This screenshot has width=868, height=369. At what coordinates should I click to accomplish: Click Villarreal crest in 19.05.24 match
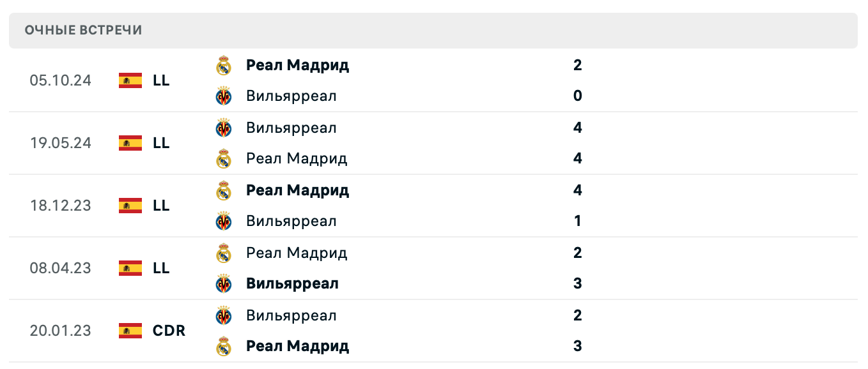click(224, 128)
